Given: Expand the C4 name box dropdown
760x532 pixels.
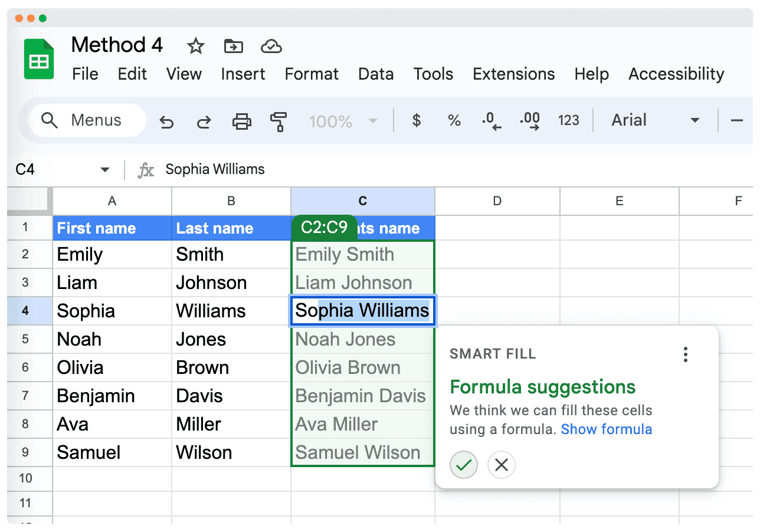Looking at the screenshot, I should 105,170.
